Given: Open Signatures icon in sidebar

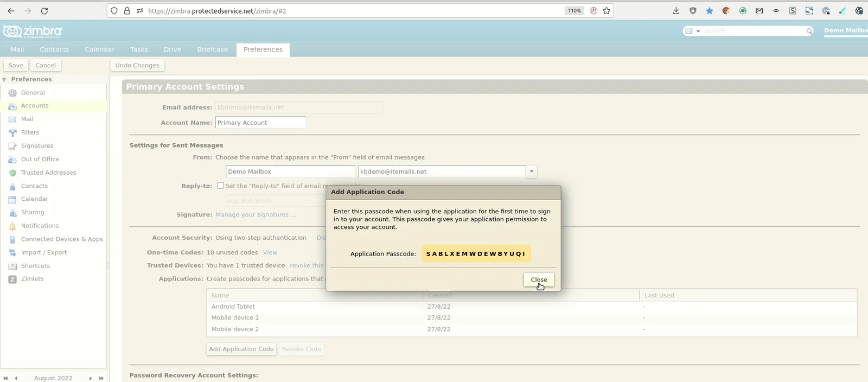Looking at the screenshot, I should (12, 146).
